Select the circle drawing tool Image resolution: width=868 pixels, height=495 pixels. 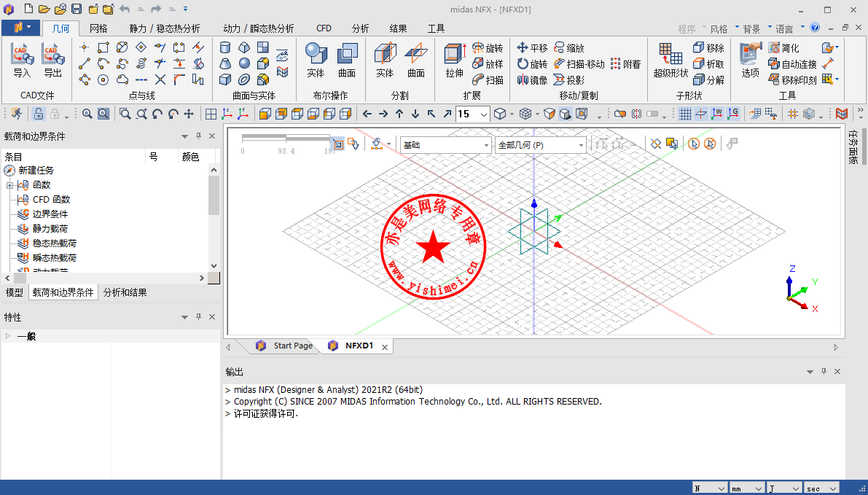click(103, 79)
